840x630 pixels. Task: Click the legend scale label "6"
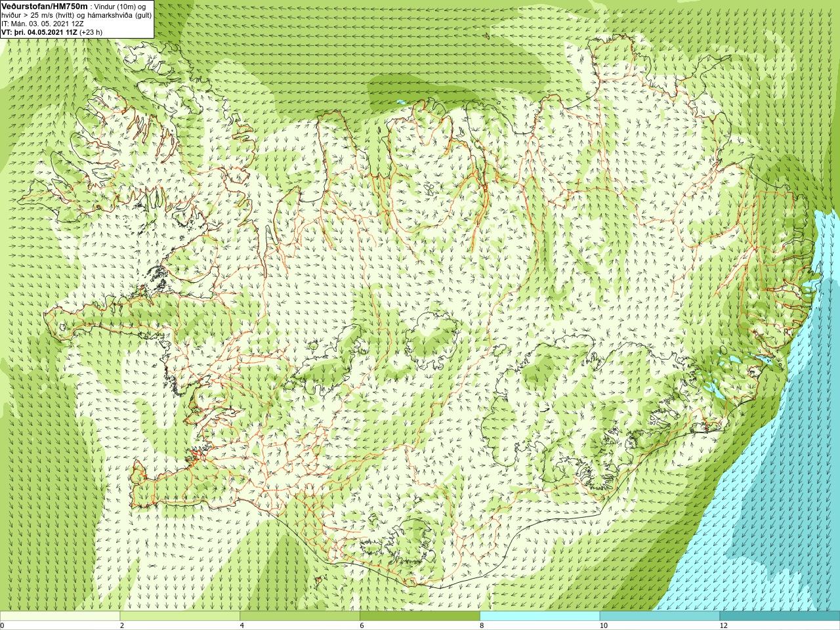coord(362,625)
